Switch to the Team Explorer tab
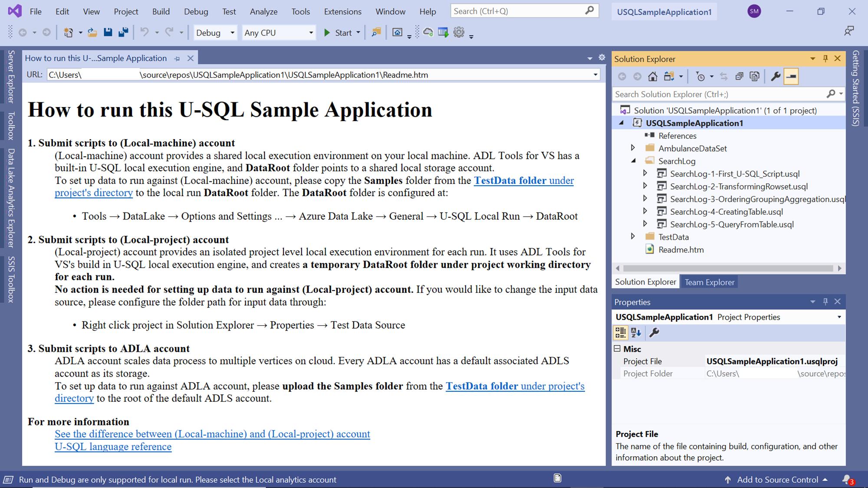The width and height of the screenshot is (868, 488). pos(709,282)
